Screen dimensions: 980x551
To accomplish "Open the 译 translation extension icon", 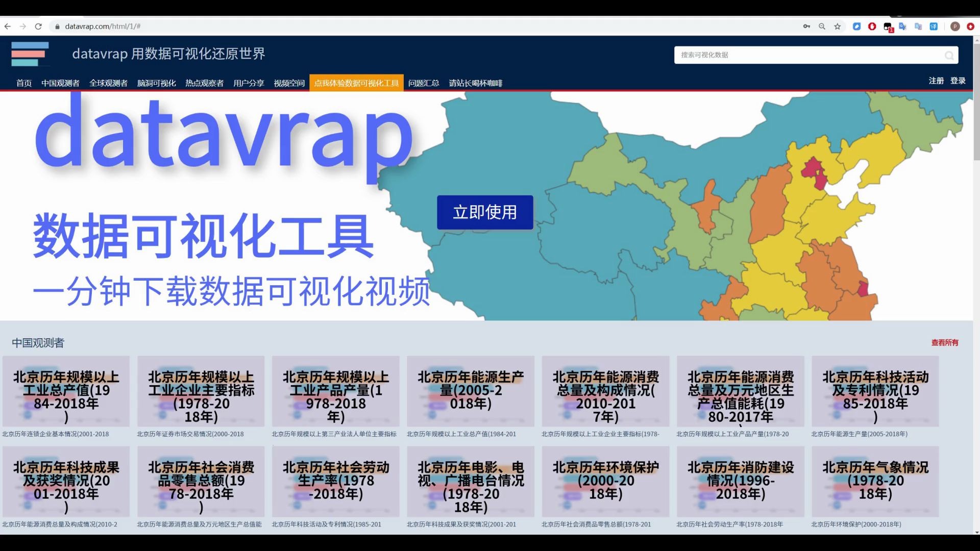I will pyautogui.click(x=934, y=26).
